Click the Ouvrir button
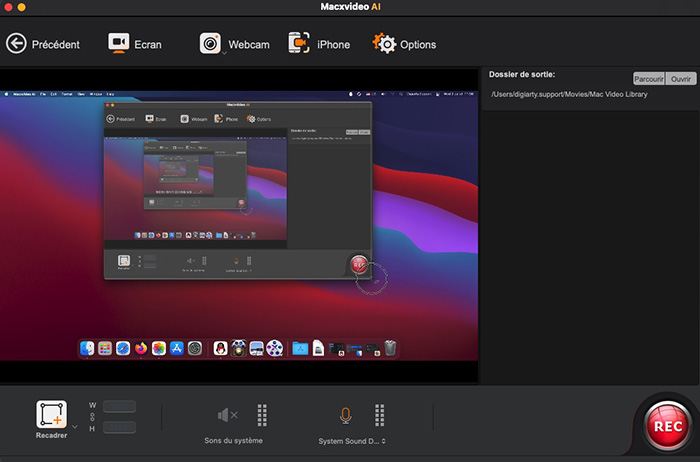 coord(681,79)
